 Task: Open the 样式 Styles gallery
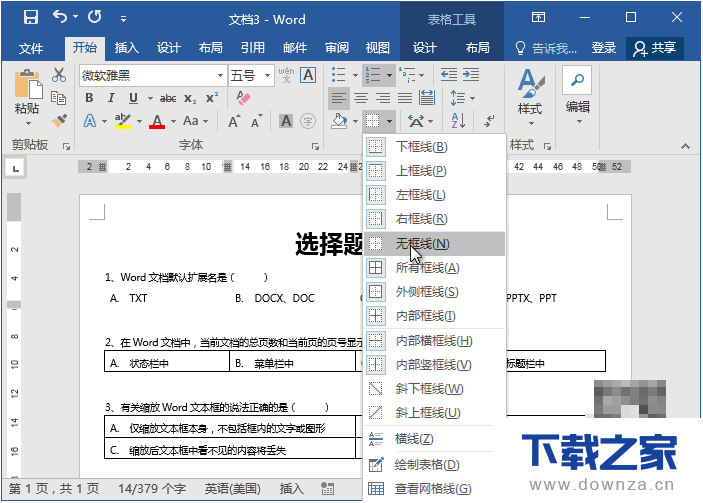point(530,98)
